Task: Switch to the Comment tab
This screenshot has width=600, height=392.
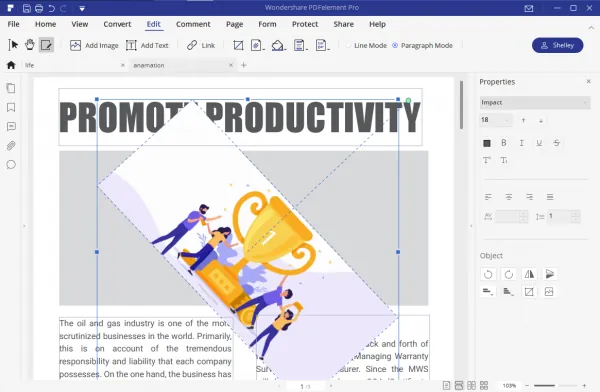Action: coord(193,24)
